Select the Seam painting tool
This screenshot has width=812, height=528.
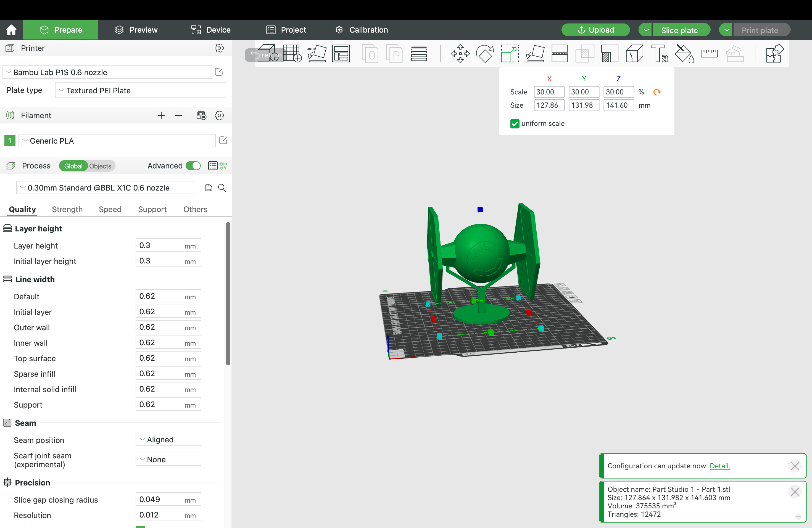point(635,54)
